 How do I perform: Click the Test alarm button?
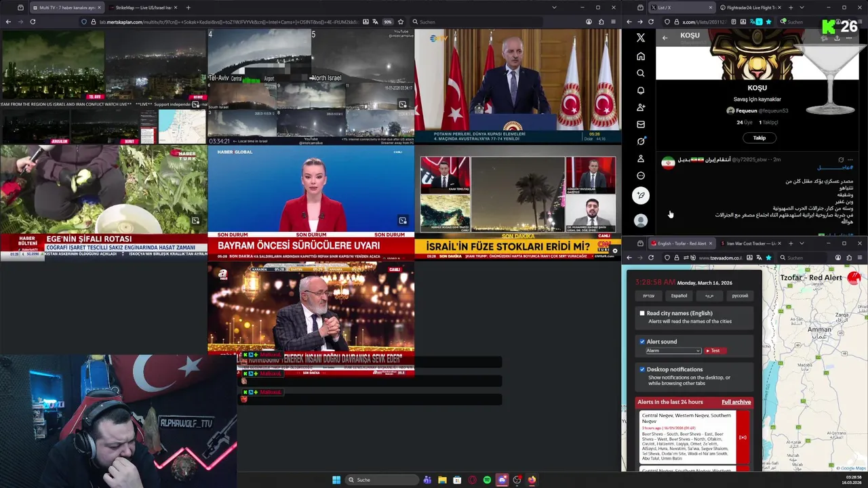(715, 350)
